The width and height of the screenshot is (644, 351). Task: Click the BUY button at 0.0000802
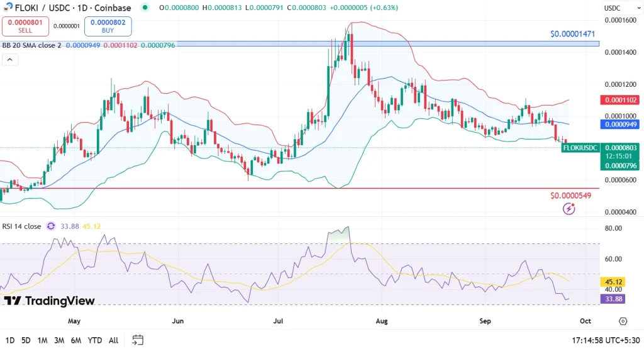108,26
